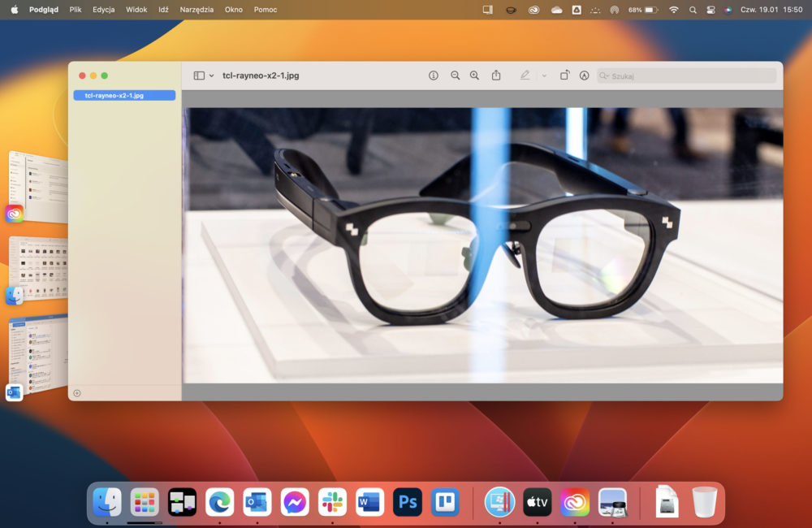Open Creative Cloud menu bar icon
Image resolution: width=812 pixels, height=528 pixels.
click(x=533, y=9)
